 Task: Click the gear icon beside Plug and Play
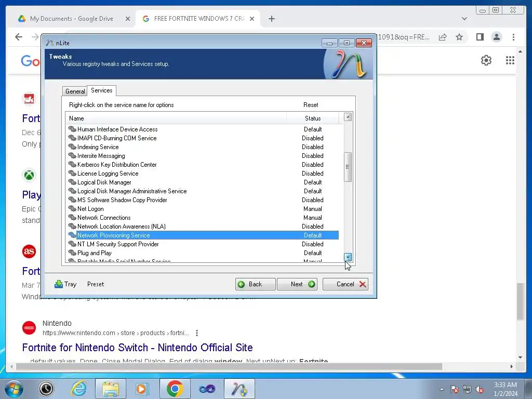pyautogui.click(x=72, y=253)
